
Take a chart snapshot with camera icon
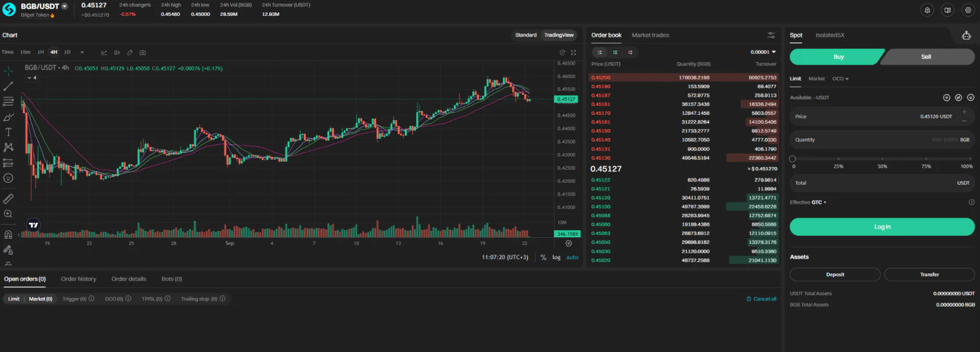coord(142,53)
